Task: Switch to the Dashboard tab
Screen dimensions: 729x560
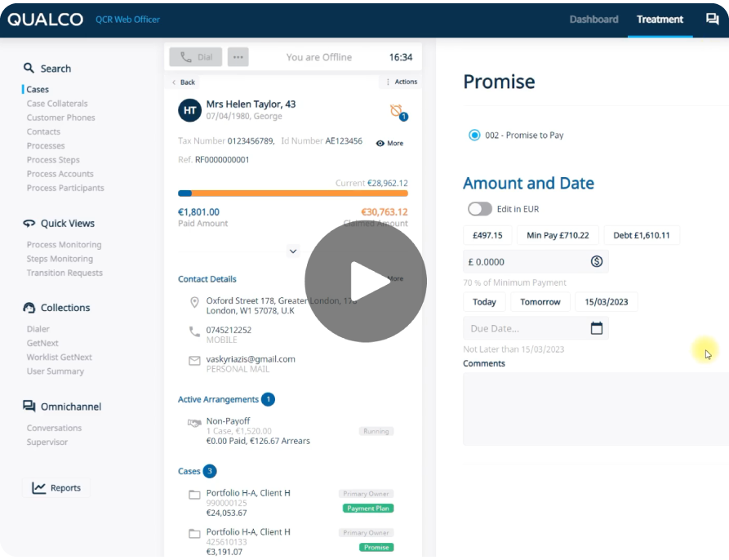Action: (x=593, y=19)
